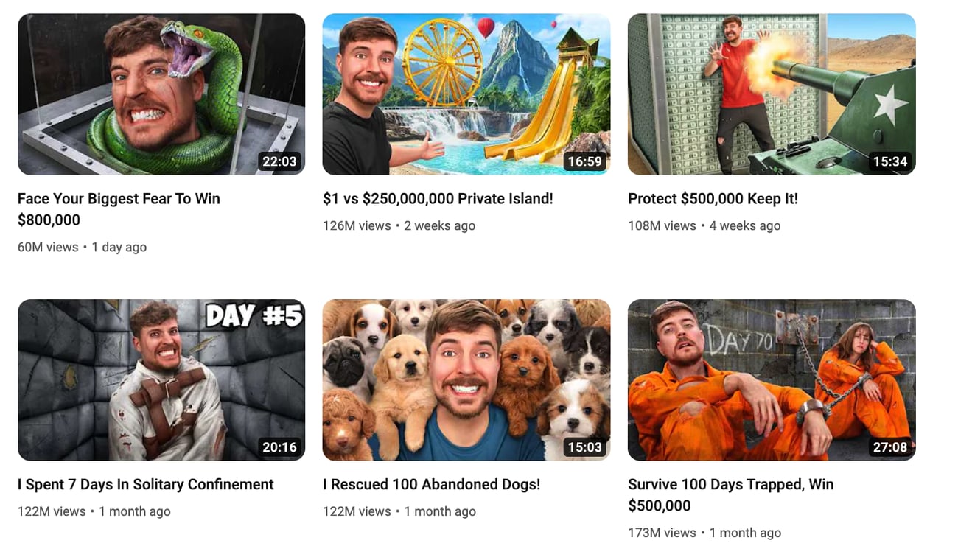Click the title 'I Rescued 100 Abandoned Dogs!'
The width and height of the screenshot is (958, 560).
pos(432,485)
